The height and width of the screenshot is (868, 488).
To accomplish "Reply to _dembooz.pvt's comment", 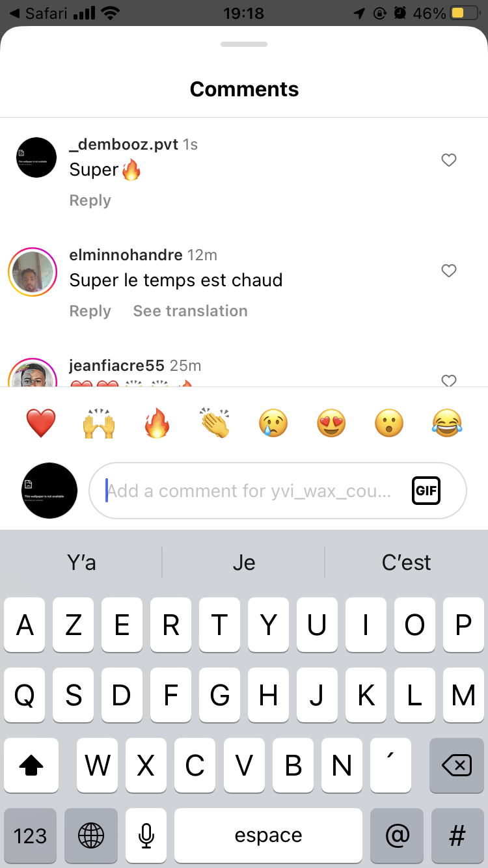I will point(90,200).
